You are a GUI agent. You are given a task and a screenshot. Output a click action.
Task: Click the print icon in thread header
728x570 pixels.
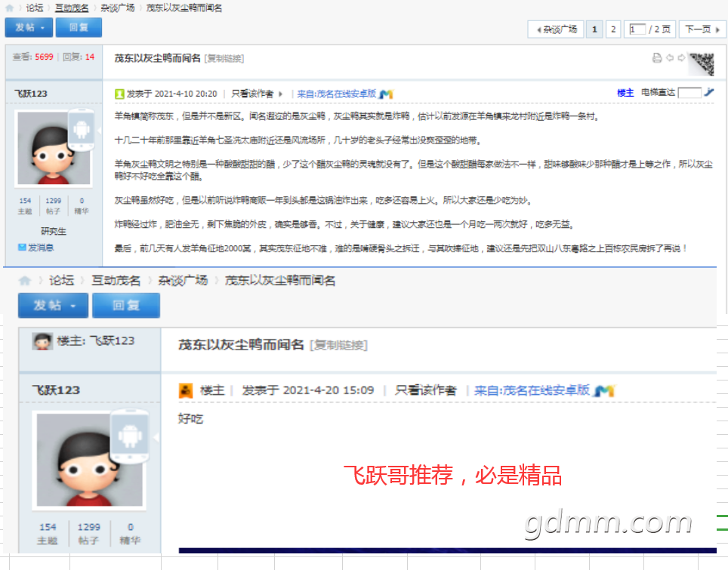coord(656,58)
